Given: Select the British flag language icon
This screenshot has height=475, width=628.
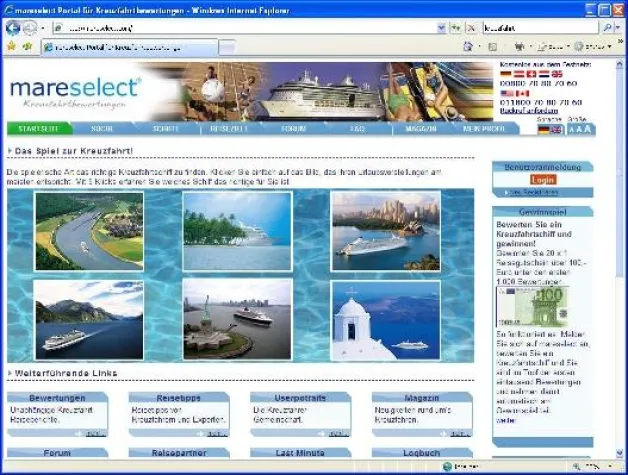Looking at the screenshot, I should 557,130.
